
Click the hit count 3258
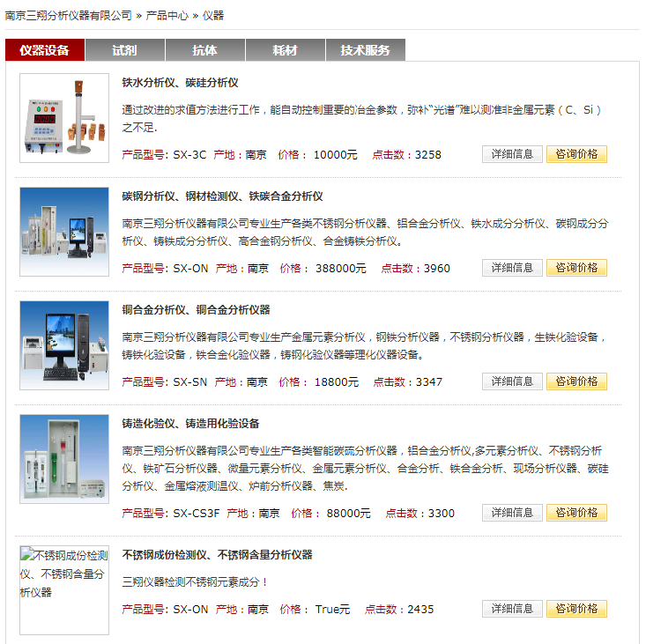point(427,155)
